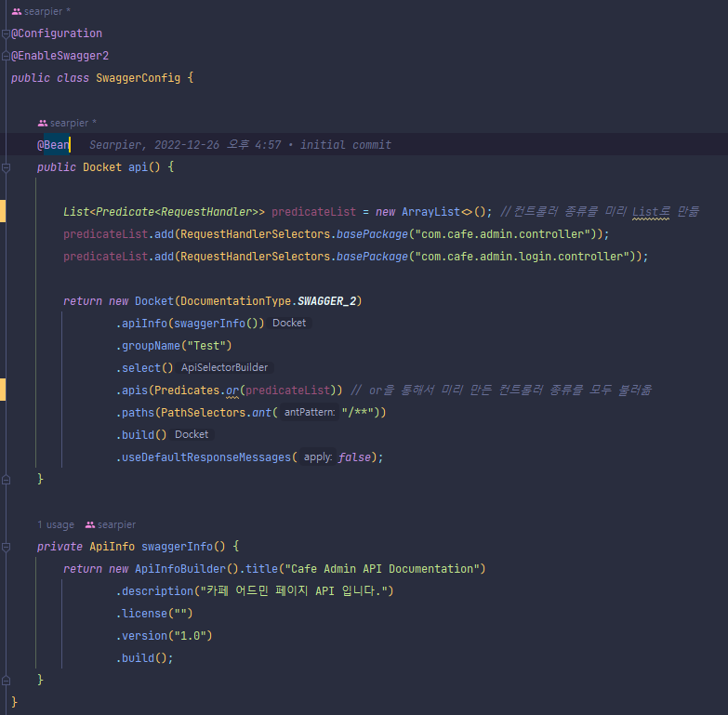Click the "/**" path pattern string

(x=358, y=413)
